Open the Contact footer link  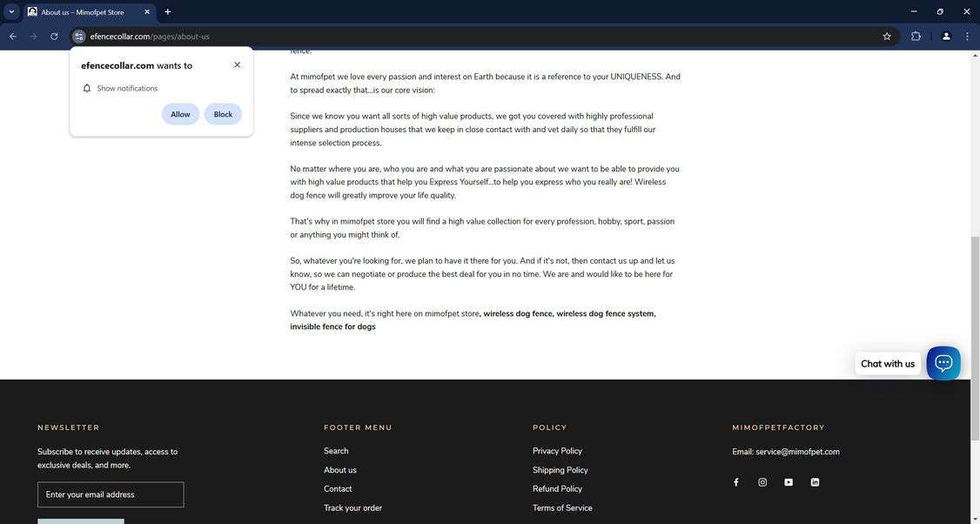coord(338,489)
